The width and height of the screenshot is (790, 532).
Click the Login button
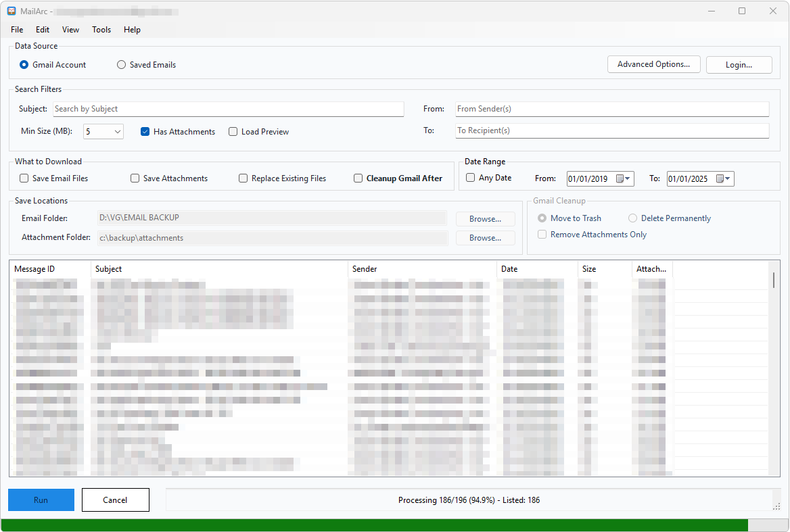[739, 65]
